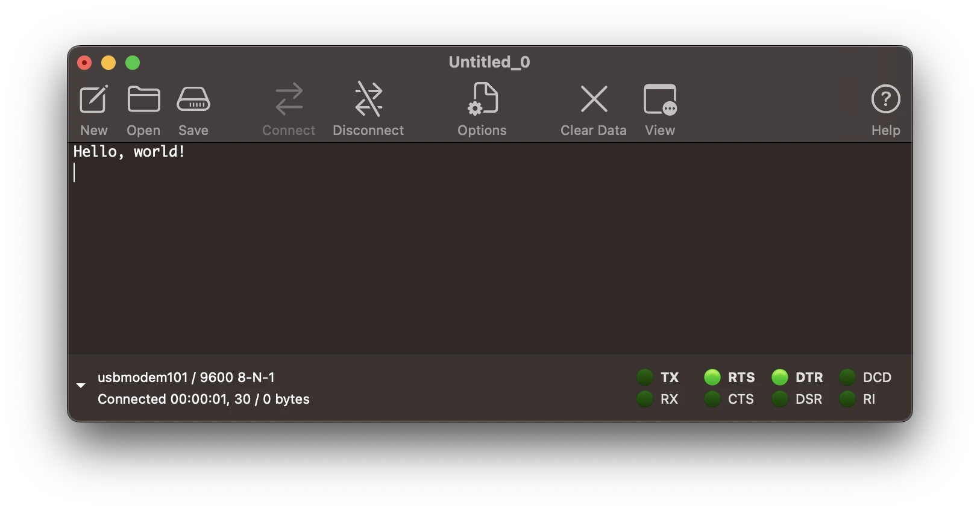This screenshot has width=980, height=511.
Task: Toggle the DTR signal indicator
Action: click(x=780, y=377)
